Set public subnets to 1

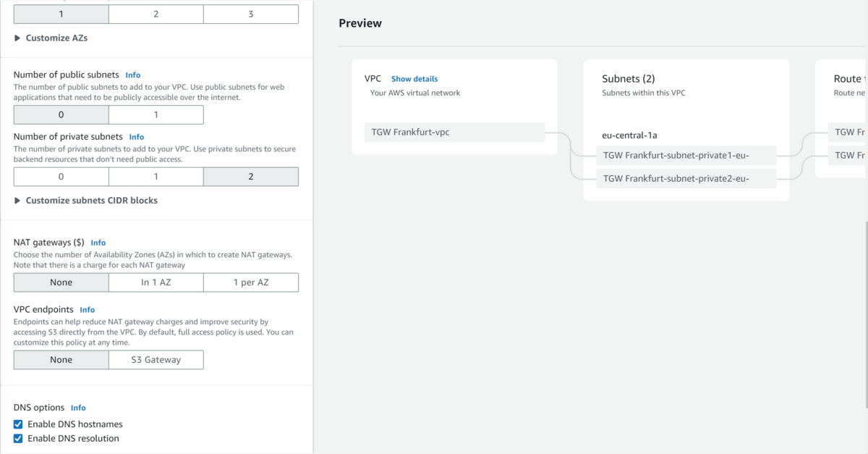click(156, 114)
